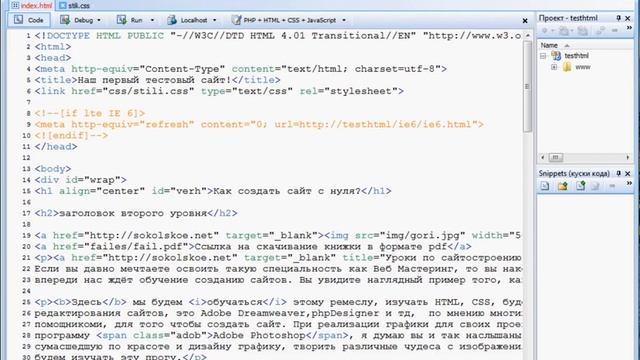The height and width of the screenshot is (360, 640).
Task: Click the stili.css tab file icon
Action: click(63, 6)
